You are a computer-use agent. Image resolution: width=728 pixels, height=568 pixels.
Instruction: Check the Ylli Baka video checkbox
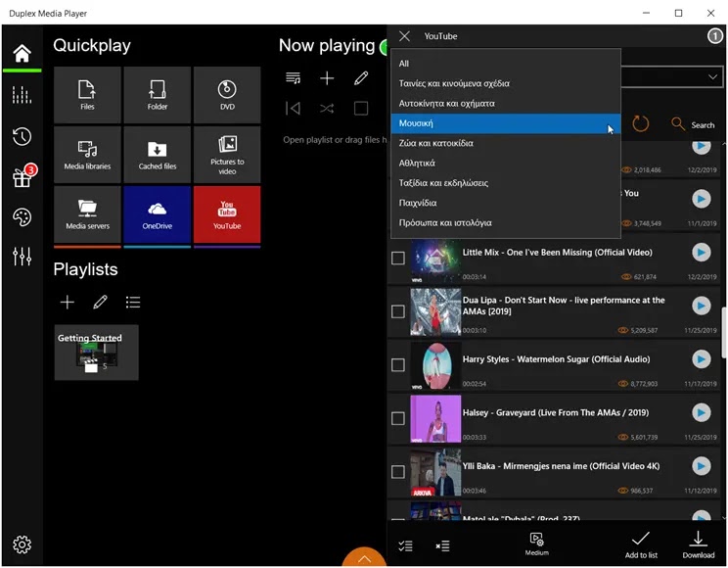pos(398,472)
